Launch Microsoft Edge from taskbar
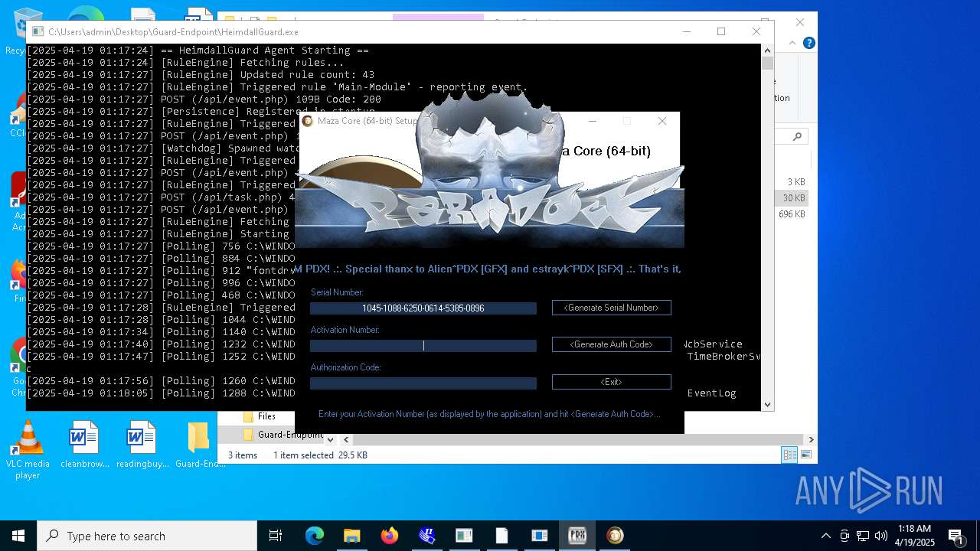Viewport: 980px width, 551px height. [x=315, y=536]
